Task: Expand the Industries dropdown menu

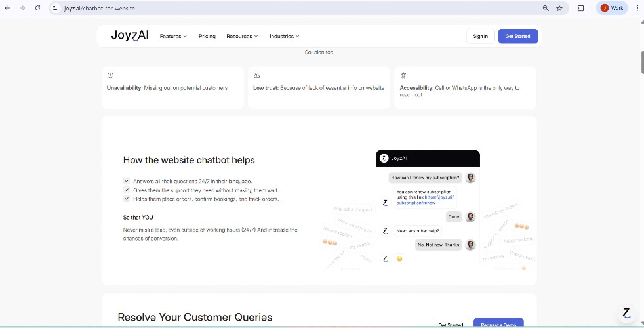Action: tap(284, 36)
